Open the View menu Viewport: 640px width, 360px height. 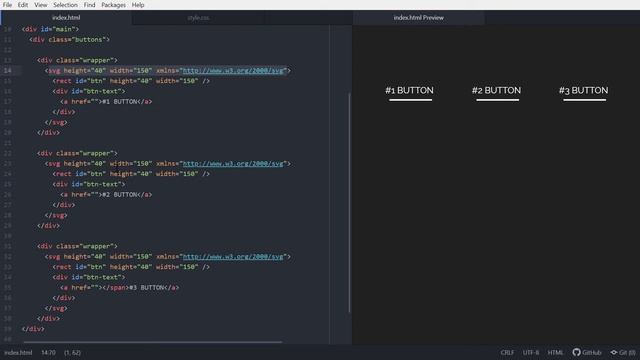[40, 5]
